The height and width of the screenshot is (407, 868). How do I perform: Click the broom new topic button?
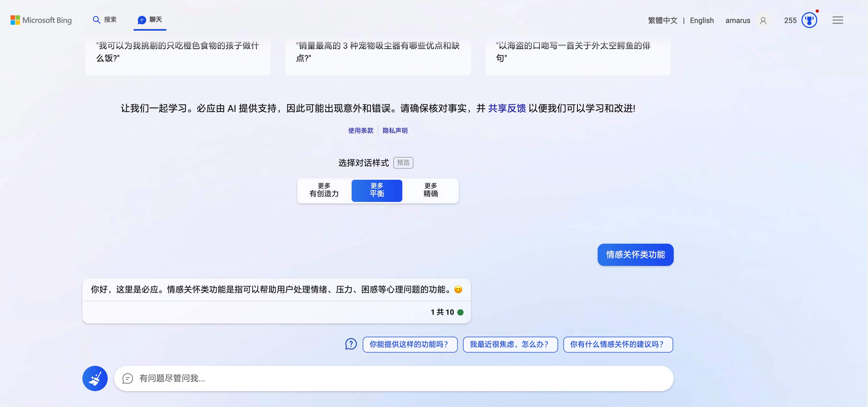click(x=95, y=378)
